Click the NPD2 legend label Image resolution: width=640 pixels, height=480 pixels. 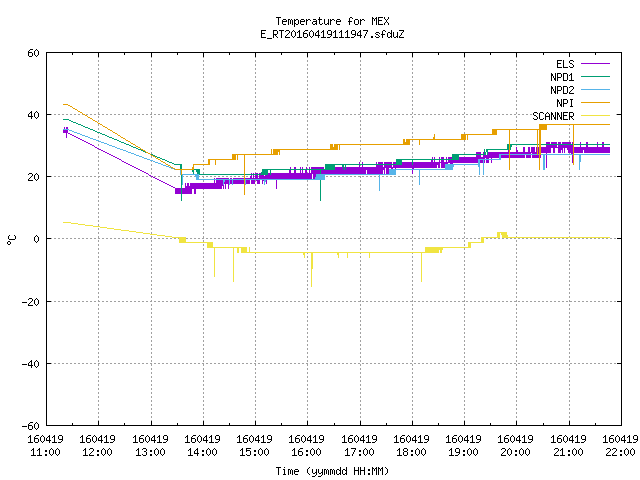pos(562,90)
